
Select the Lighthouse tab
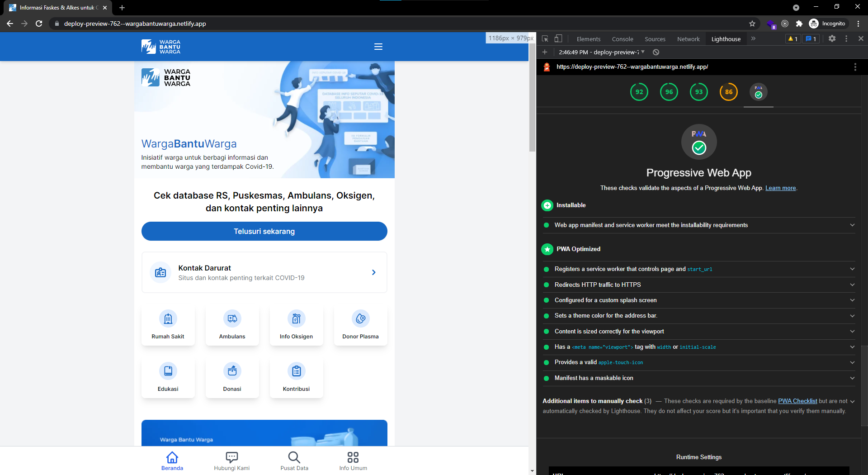click(x=726, y=39)
